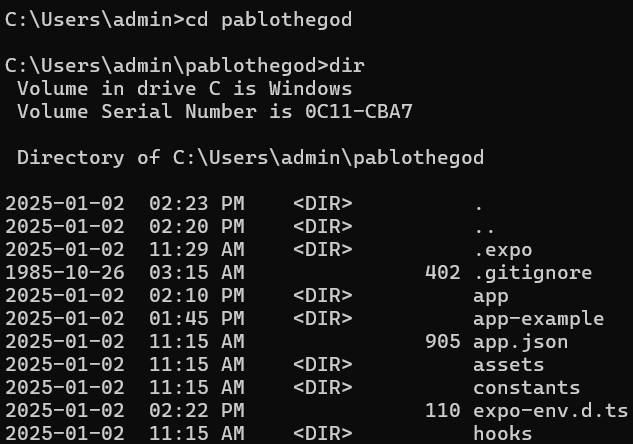Select the .expo directory name

coord(503,250)
